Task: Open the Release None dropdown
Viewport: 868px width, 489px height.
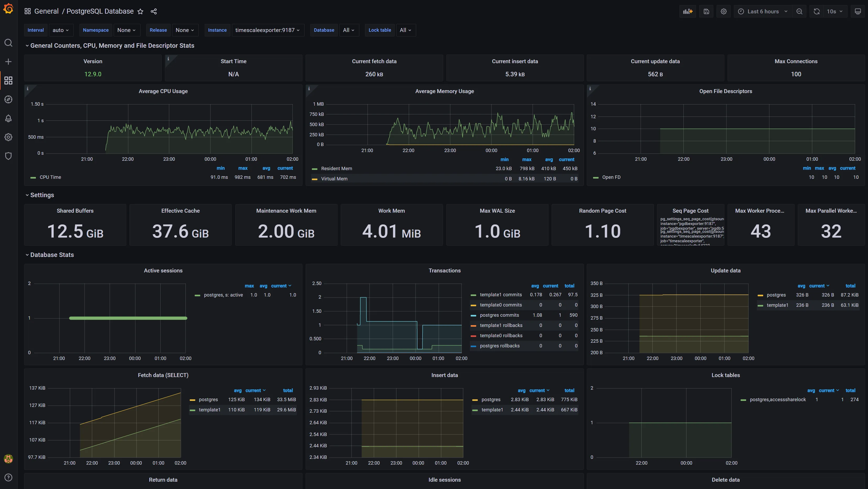Action: point(185,30)
